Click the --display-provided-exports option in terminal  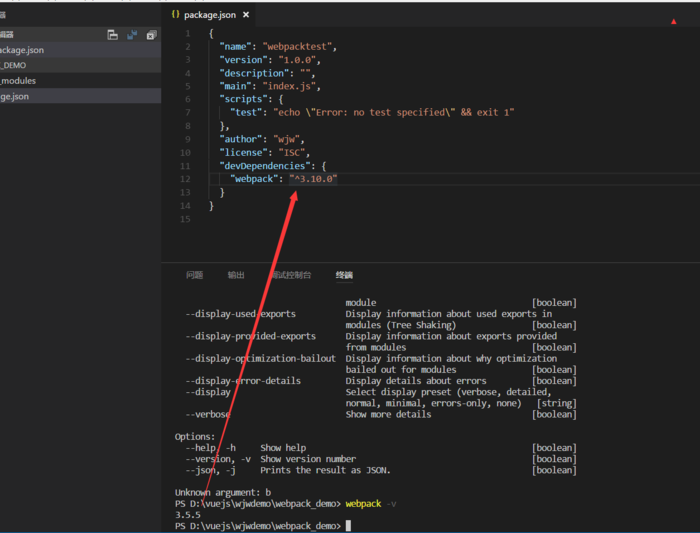point(251,336)
